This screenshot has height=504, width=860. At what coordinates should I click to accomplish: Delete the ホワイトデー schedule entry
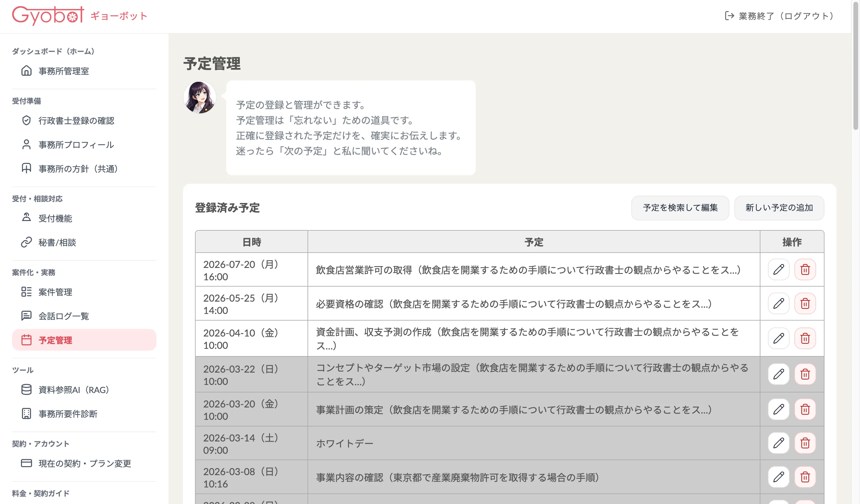805,443
